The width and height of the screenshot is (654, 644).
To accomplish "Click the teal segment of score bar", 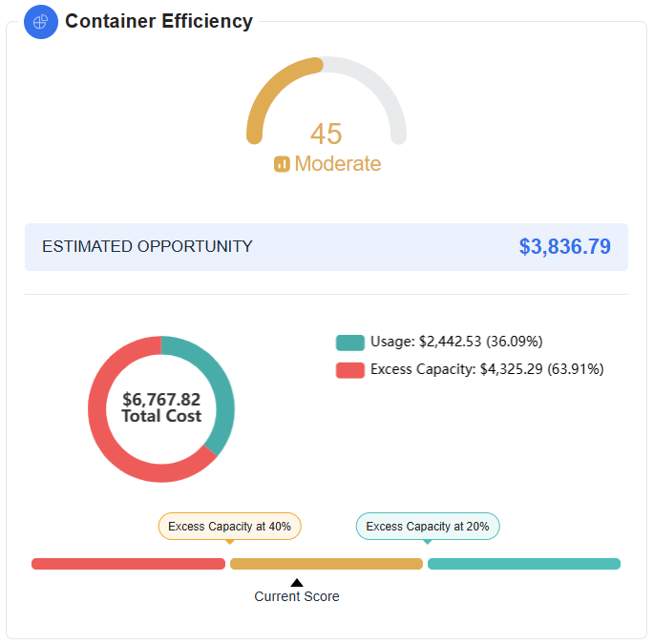I will pos(524,564).
